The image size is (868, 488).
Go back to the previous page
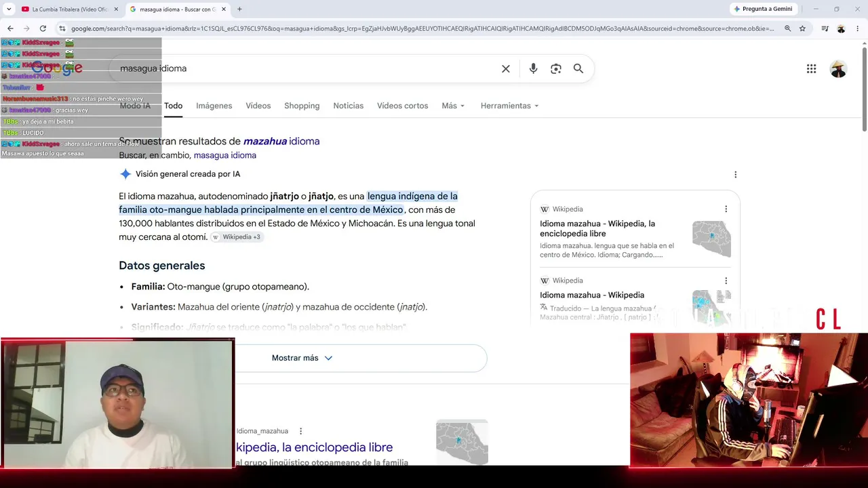(x=10, y=28)
